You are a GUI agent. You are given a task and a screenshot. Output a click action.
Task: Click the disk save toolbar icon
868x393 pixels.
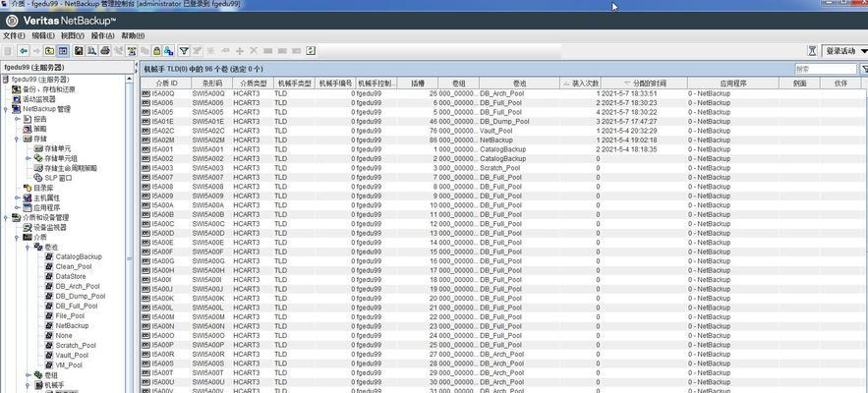click(79, 51)
